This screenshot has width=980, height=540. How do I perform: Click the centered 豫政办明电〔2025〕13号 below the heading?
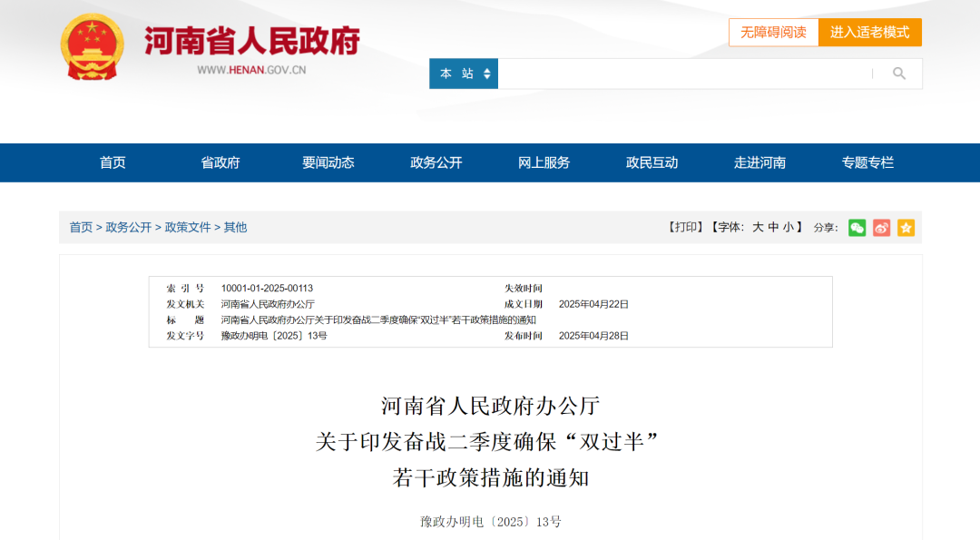click(x=491, y=522)
